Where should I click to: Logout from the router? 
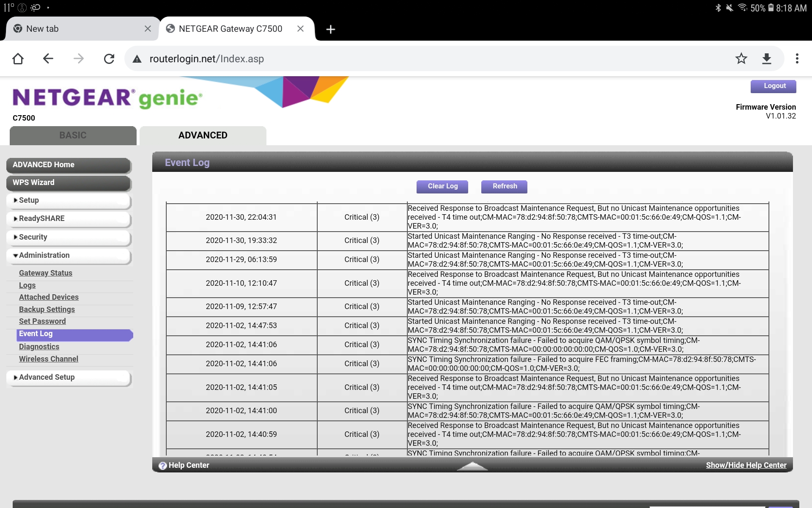coord(773,86)
